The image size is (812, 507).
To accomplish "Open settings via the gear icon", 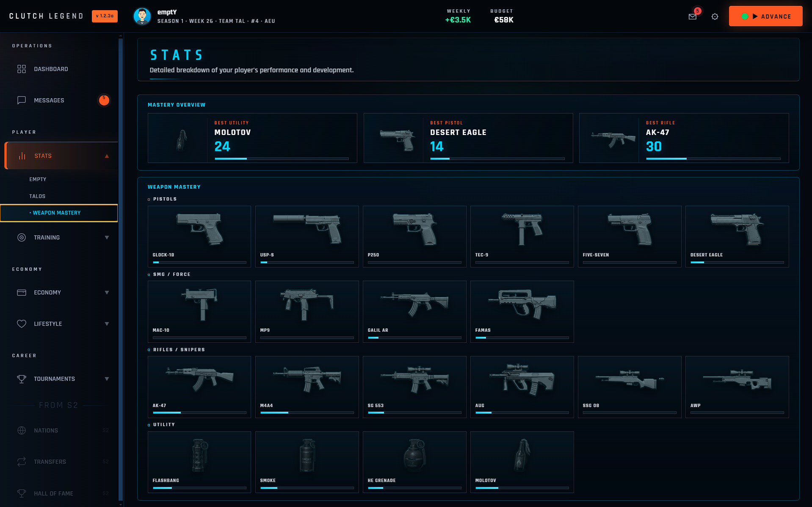I will coord(715,17).
